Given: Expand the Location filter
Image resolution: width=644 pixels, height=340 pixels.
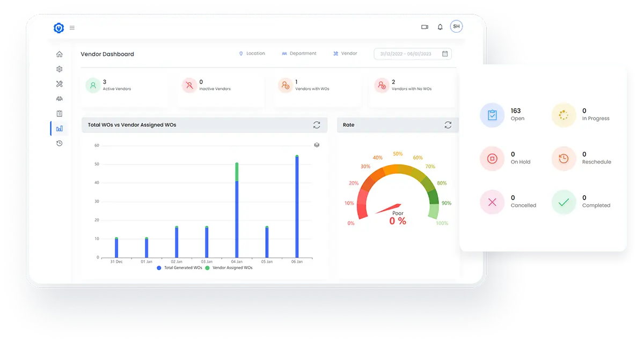Looking at the screenshot, I should click(x=252, y=54).
